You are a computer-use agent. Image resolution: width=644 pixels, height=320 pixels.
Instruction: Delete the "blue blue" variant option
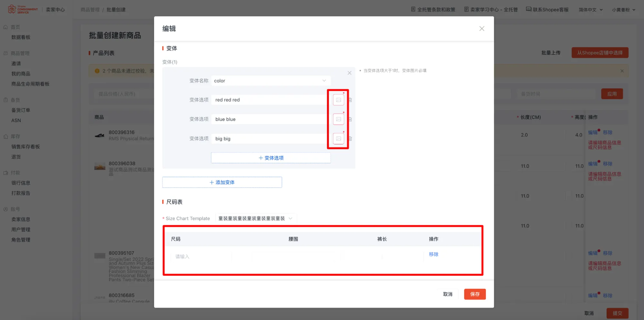(350, 119)
